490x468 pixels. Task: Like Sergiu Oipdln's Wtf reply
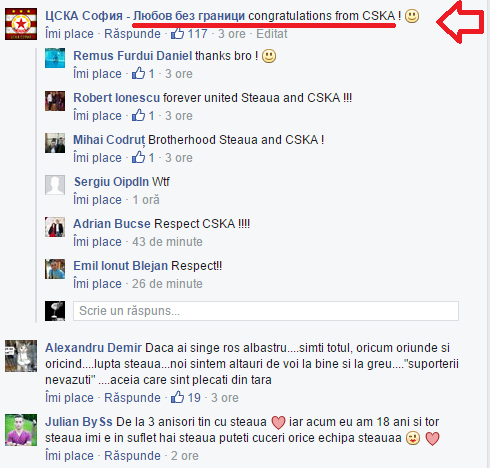tap(97, 200)
